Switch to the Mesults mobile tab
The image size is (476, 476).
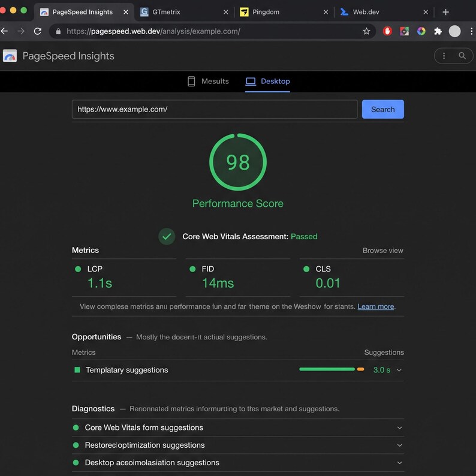click(x=208, y=82)
